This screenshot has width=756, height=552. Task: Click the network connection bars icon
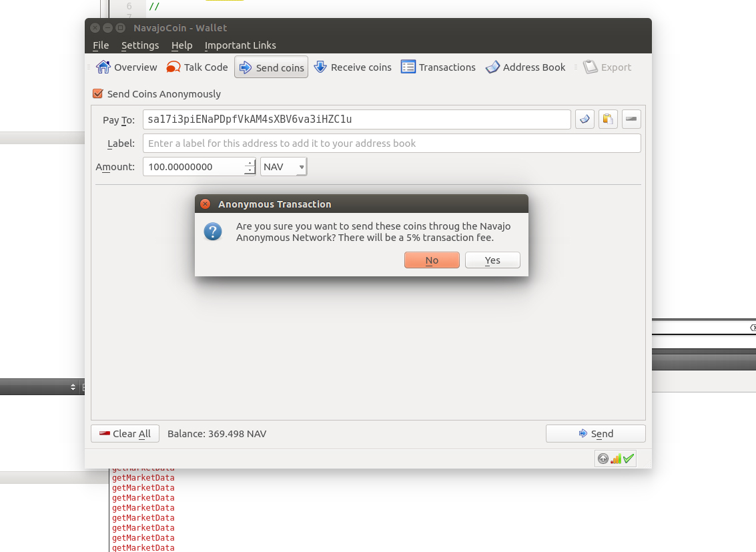point(616,459)
